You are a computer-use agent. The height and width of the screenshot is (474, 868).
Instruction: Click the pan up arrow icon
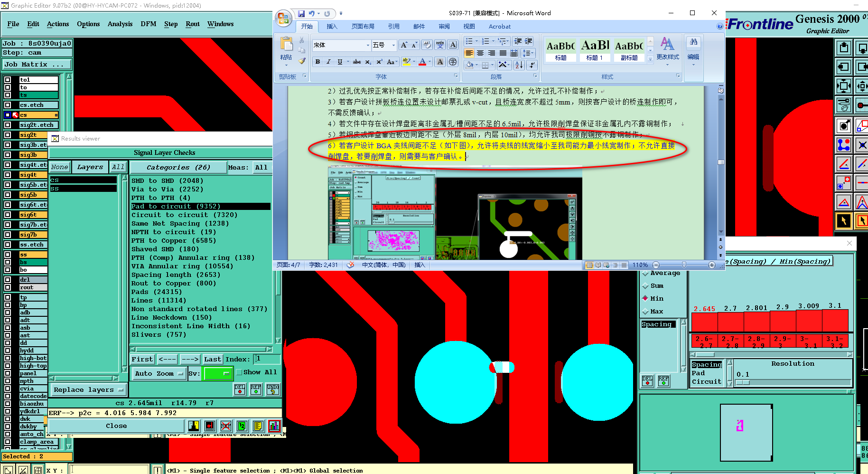844,47
